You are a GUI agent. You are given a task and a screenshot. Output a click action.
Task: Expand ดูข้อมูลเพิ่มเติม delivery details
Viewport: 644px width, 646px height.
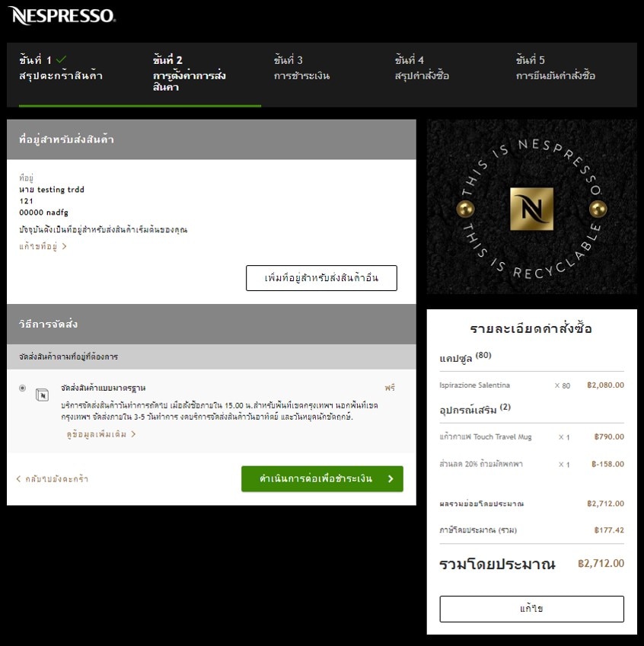(x=100, y=434)
